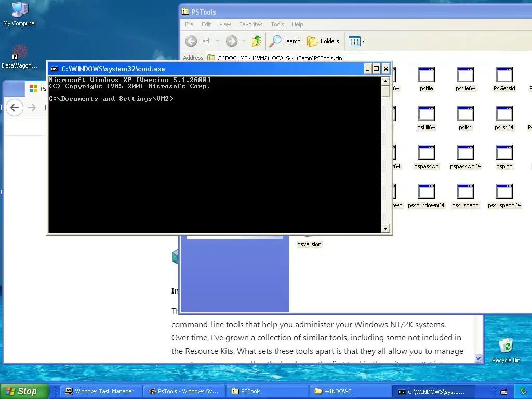Image resolution: width=532 pixels, height=399 pixels.
Task: Click the browser back arrow button
Action: pyautogui.click(x=15, y=108)
